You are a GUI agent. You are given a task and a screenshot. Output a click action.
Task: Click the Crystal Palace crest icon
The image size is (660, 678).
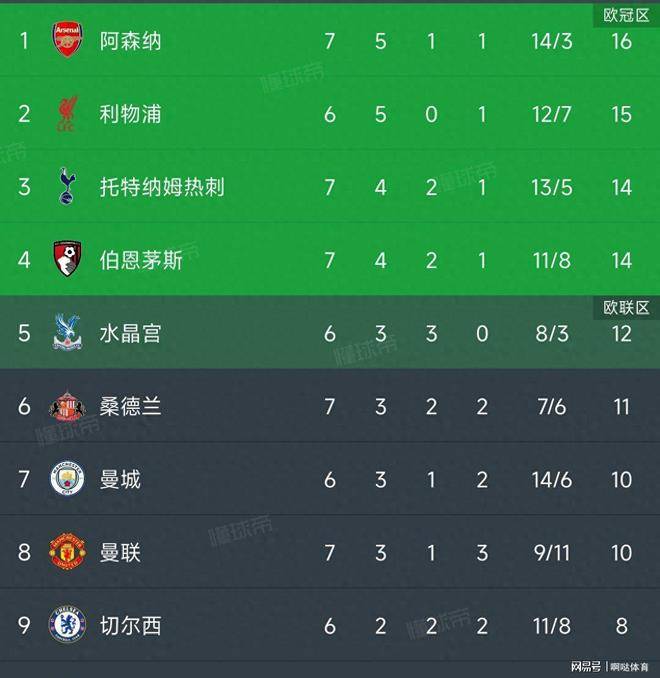click(x=68, y=333)
